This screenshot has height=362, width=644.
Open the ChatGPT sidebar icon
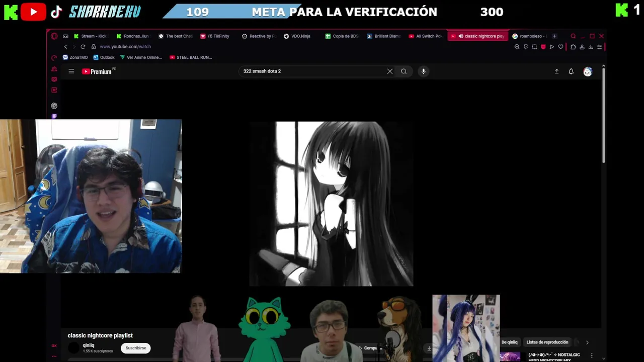(x=54, y=106)
